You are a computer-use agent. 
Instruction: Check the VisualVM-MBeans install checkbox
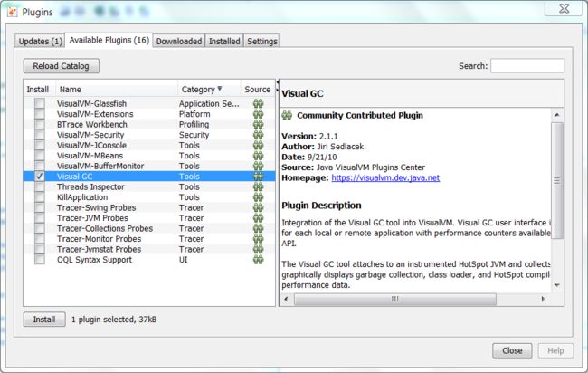point(40,156)
